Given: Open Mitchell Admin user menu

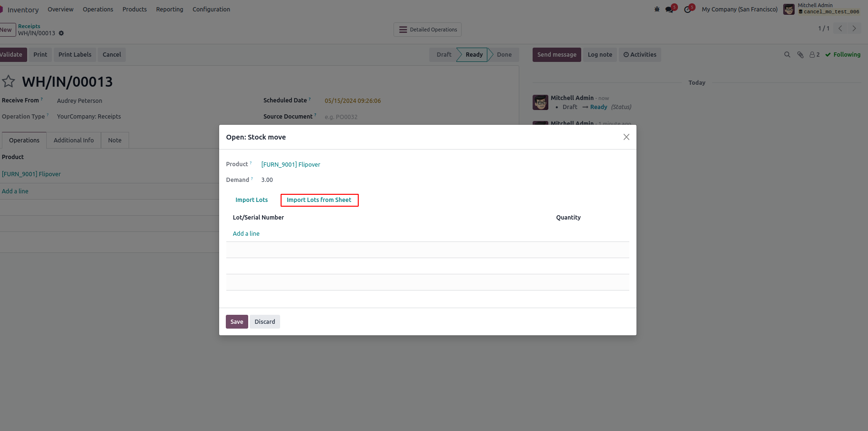Looking at the screenshot, I should pyautogui.click(x=822, y=9).
